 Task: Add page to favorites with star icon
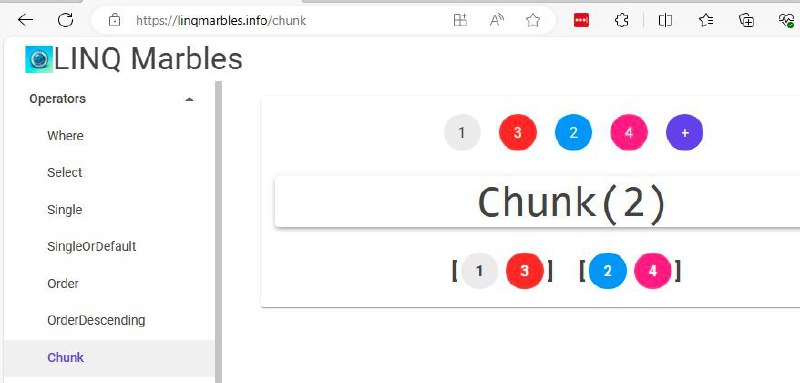tap(533, 20)
